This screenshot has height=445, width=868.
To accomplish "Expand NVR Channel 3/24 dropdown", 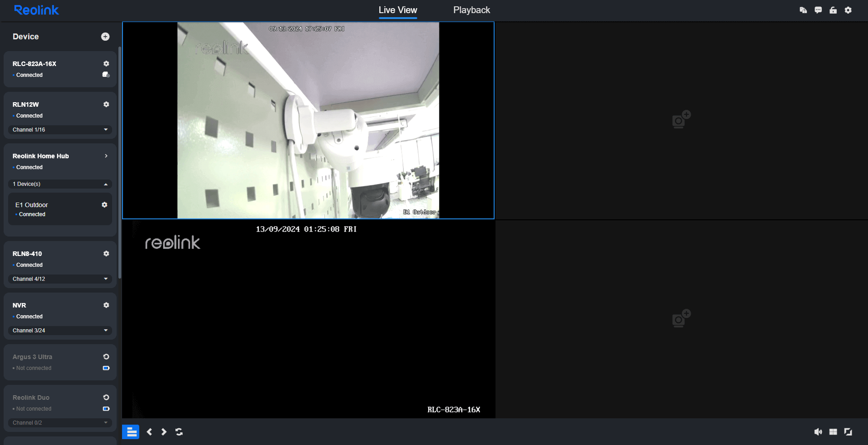I will (x=60, y=331).
